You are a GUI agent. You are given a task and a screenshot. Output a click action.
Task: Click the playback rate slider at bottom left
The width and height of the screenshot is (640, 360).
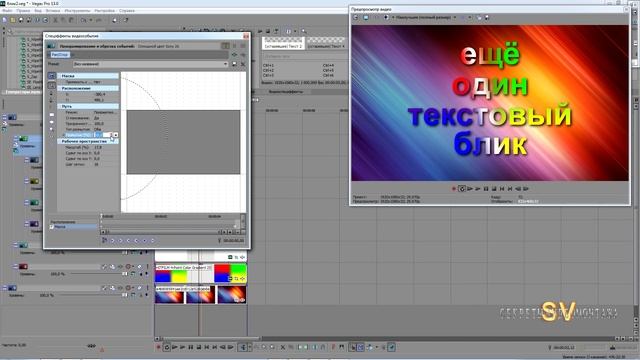coord(91,346)
